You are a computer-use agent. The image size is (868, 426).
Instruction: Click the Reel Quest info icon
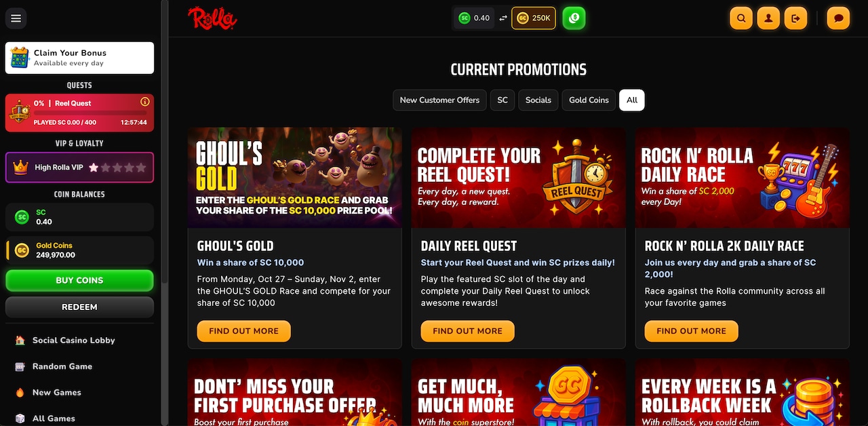point(144,102)
